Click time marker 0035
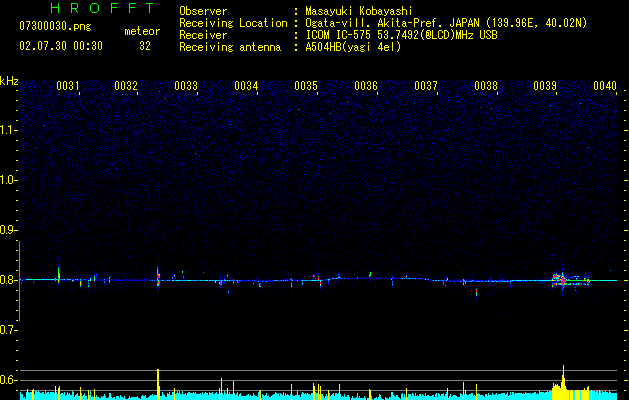Viewport: 629px width, 400px height. [306, 86]
